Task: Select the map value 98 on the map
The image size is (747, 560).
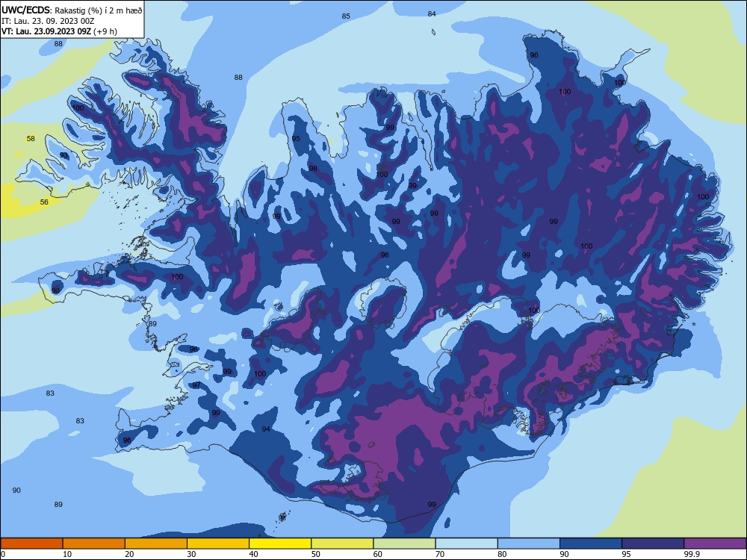Action: click(x=313, y=169)
